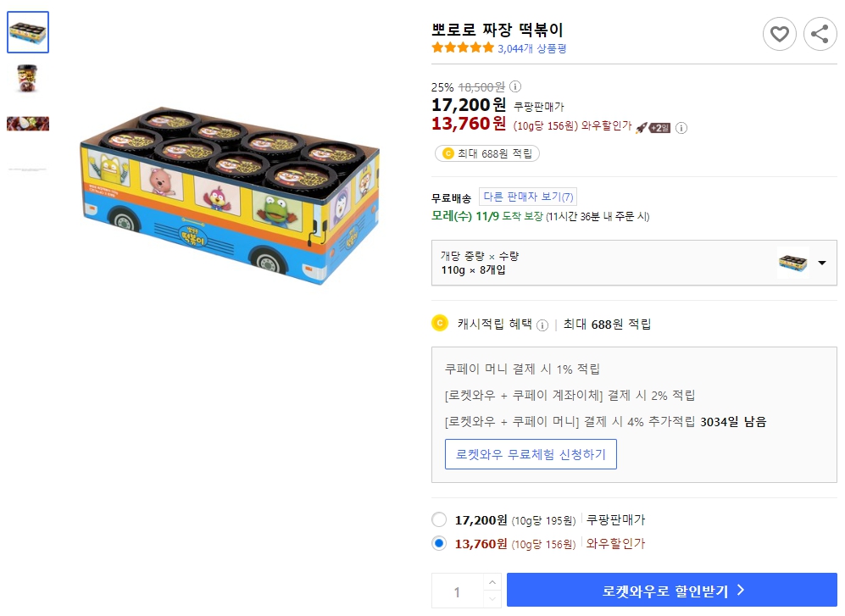Open the 110g × 8개입 option dropdown
This screenshot has height=616, width=845.
click(x=821, y=263)
